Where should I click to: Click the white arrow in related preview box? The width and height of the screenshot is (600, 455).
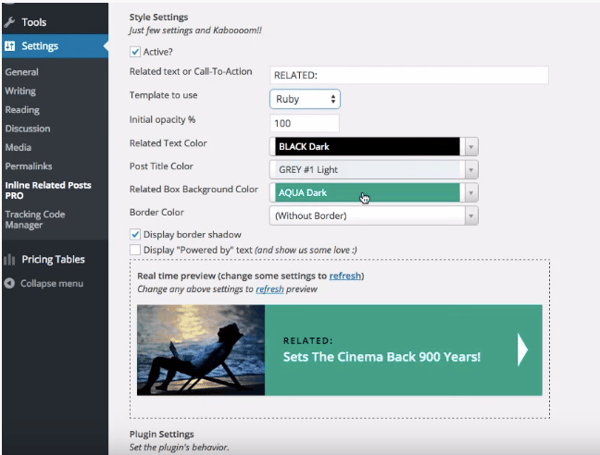click(522, 349)
